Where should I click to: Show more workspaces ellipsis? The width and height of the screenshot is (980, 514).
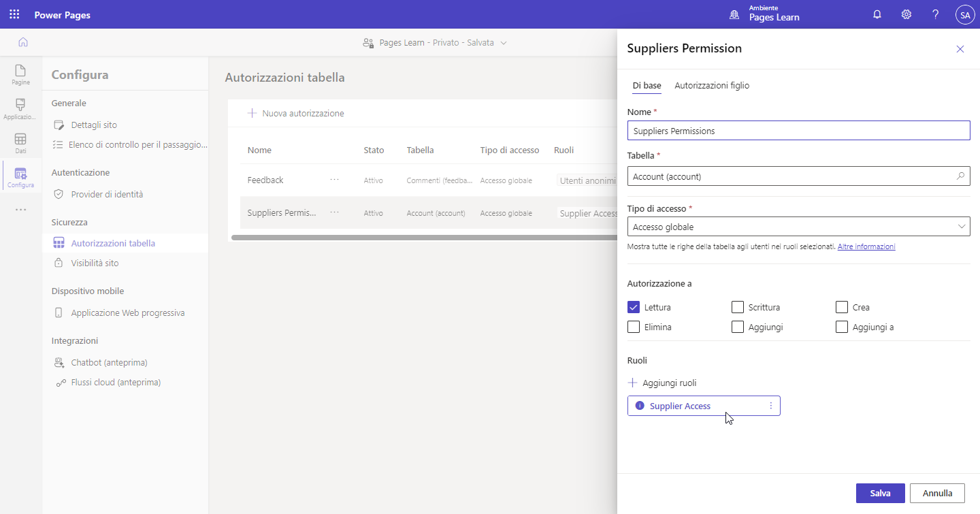point(20,210)
